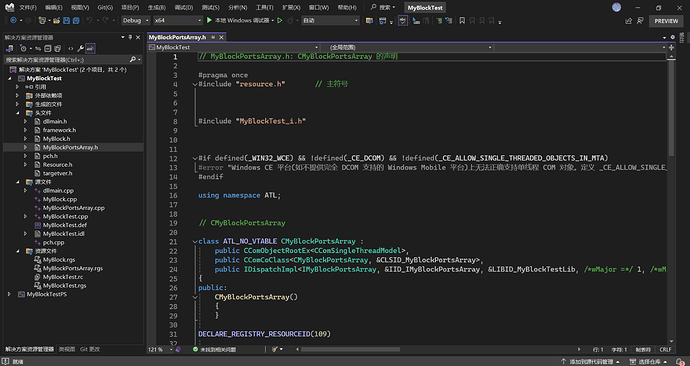Image resolution: width=690 pixels, height=366 pixels.
Task: Open project properties with the wrench icon
Action: coord(80,48)
